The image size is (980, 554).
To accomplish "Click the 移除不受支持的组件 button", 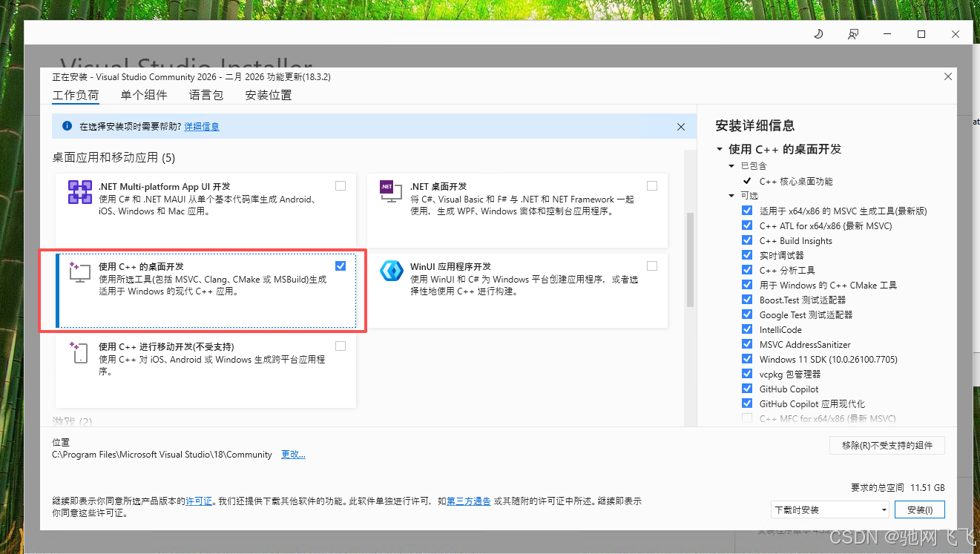I will pos(887,445).
